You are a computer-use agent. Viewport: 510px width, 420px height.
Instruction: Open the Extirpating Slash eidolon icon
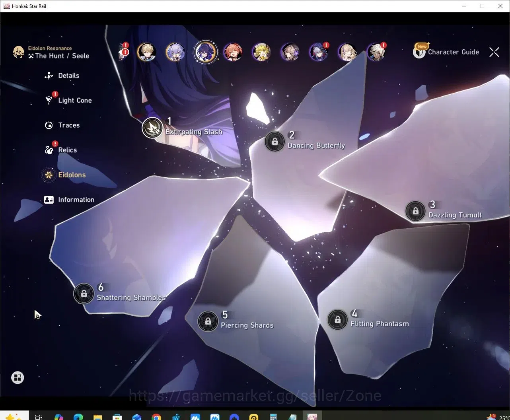click(152, 128)
